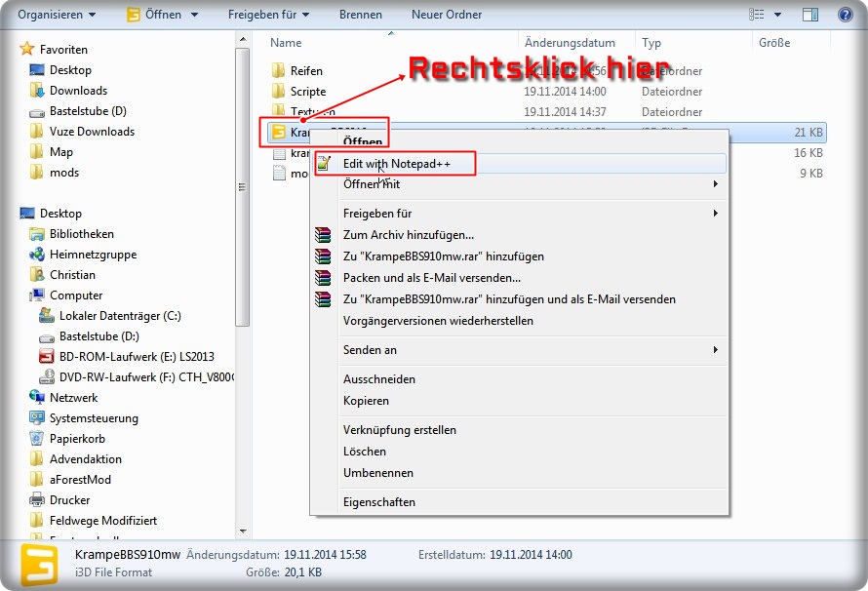The image size is (868, 591).
Task: Click the Netzwerk icon in the sidebar
Action: [x=37, y=398]
